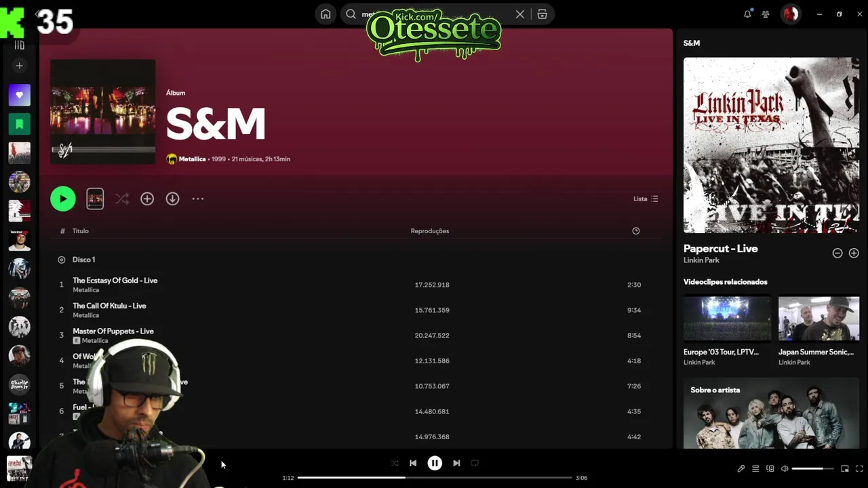Open Metallica artist page link
Viewport: 868px width, 488px height.
click(x=192, y=159)
